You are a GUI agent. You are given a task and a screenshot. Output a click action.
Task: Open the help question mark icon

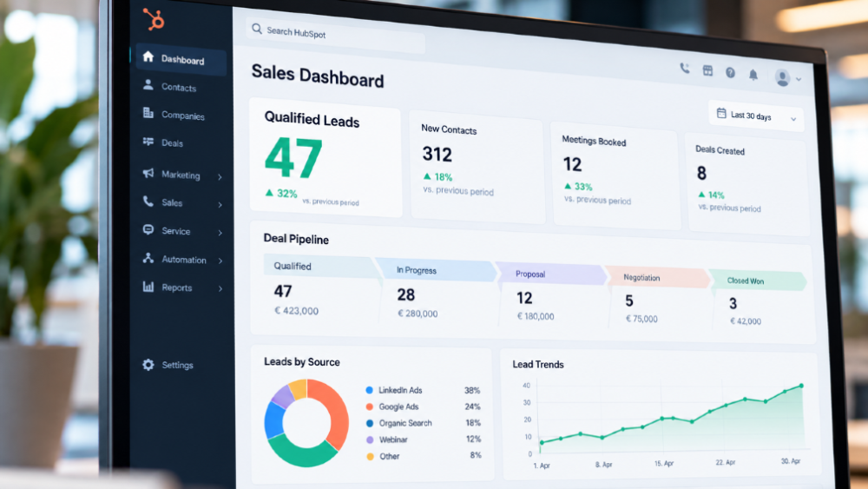pos(730,73)
